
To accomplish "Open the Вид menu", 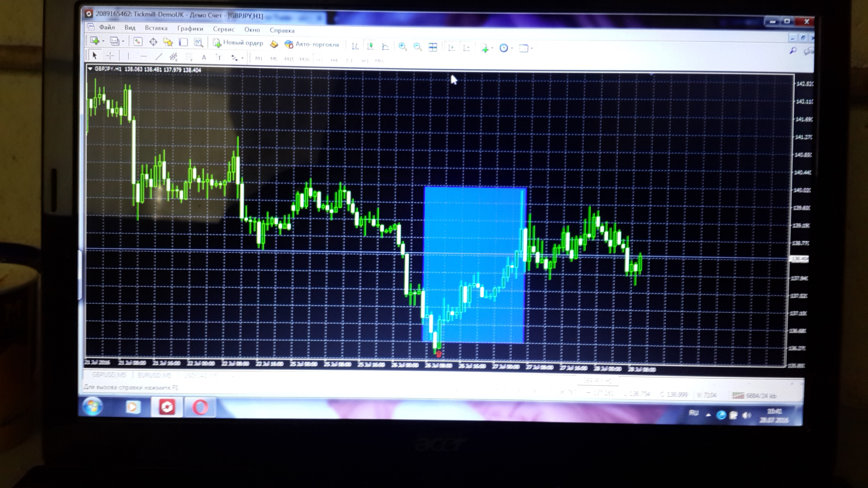I will (130, 28).
